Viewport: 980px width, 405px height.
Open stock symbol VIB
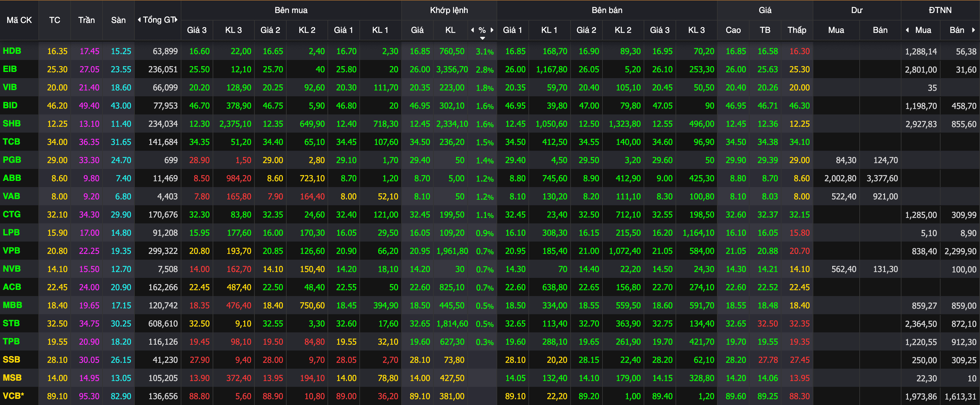tap(10, 87)
